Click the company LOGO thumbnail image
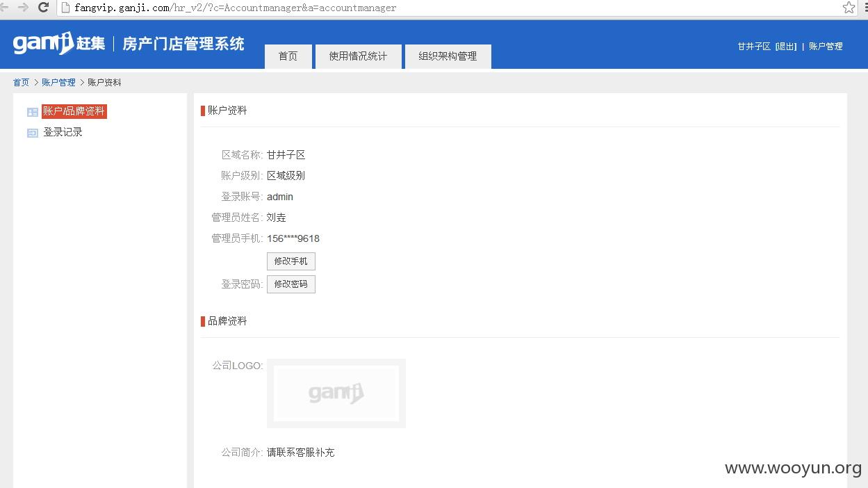This screenshot has width=868, height=488. point(336,393)
